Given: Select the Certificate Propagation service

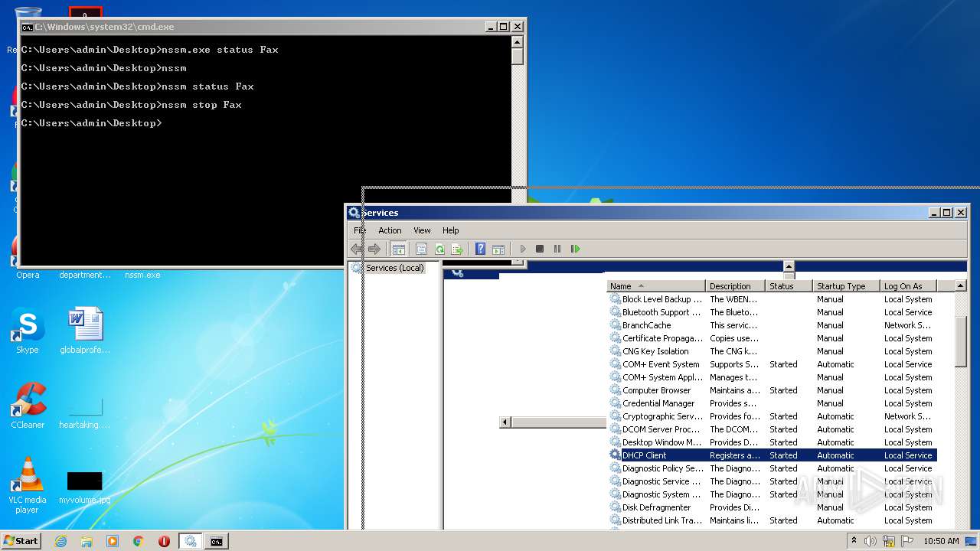Looking at the screenshot, I should pyautogui.click(x=773, y=338).
